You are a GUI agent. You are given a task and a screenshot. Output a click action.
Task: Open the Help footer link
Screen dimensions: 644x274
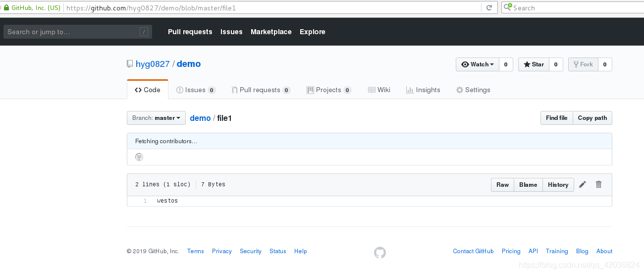301,251
